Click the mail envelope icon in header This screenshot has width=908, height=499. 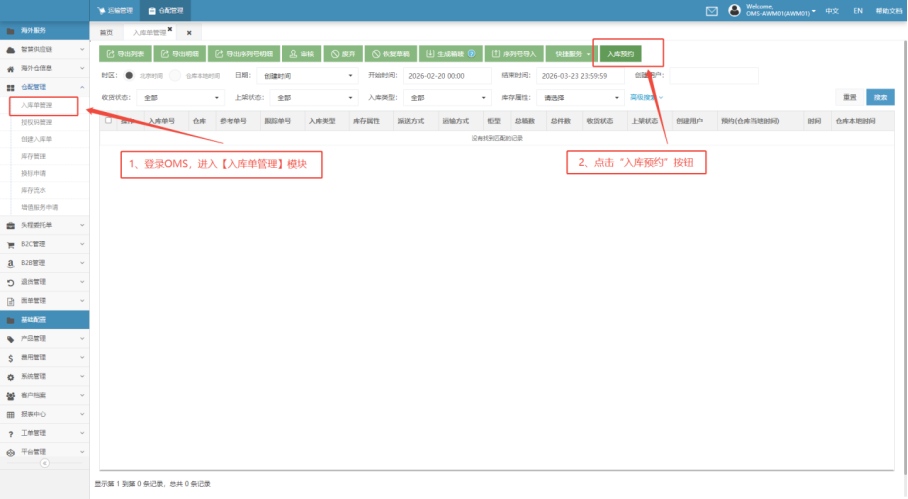(x=712, y=11)
